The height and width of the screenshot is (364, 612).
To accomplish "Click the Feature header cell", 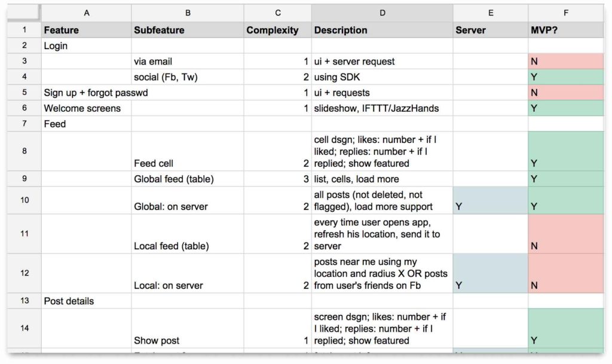I will click(87, 30).
